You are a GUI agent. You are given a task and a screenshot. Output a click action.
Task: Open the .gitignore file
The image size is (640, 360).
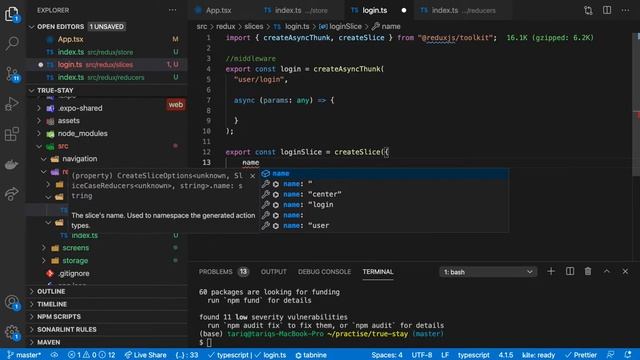73,273
